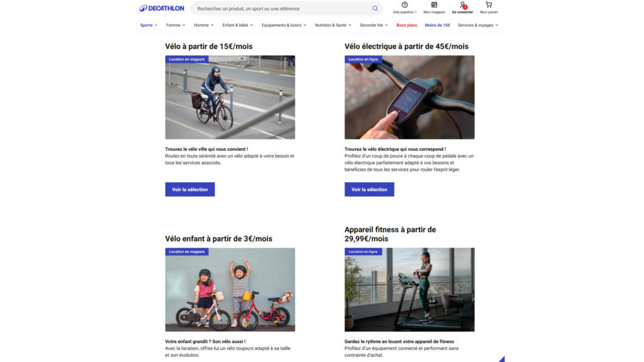Focus the product search field
This screenshot has width=644, height=362.
pyautogui.click(x=282, y=8)
